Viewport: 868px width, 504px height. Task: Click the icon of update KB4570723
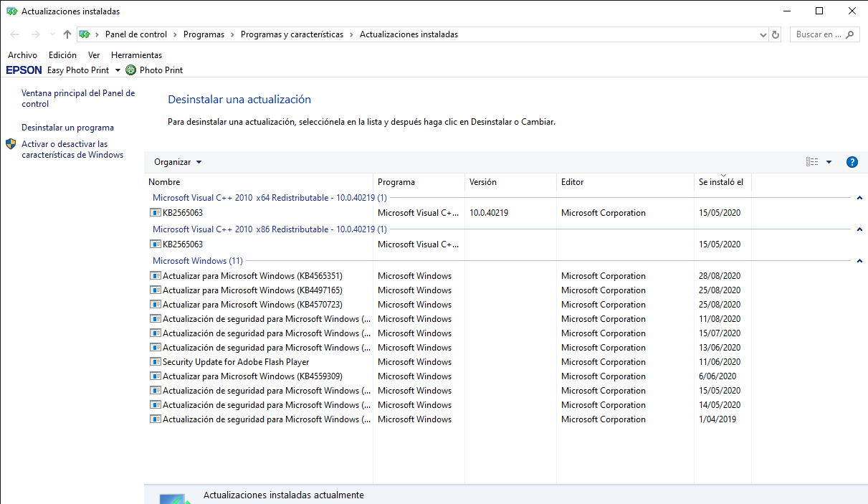point(156,305)
